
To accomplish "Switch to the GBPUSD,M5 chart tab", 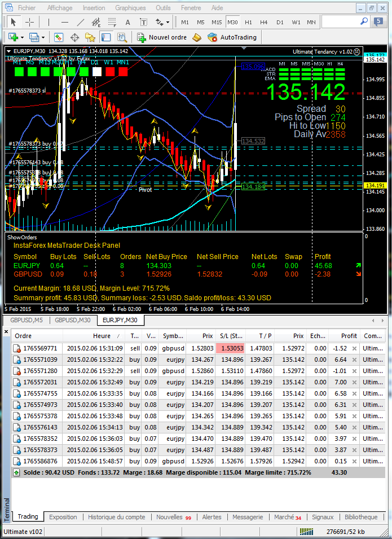I will (27, 320).
